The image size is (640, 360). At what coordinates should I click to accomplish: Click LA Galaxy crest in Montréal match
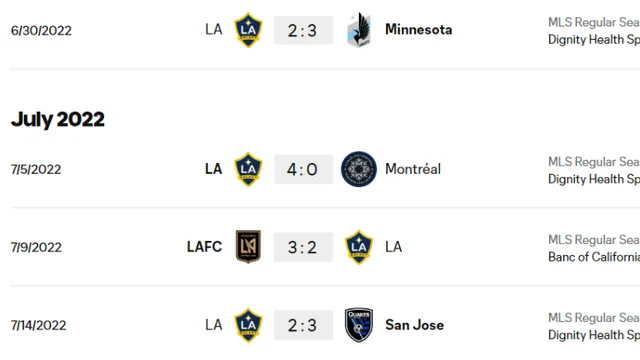(248, 169)
